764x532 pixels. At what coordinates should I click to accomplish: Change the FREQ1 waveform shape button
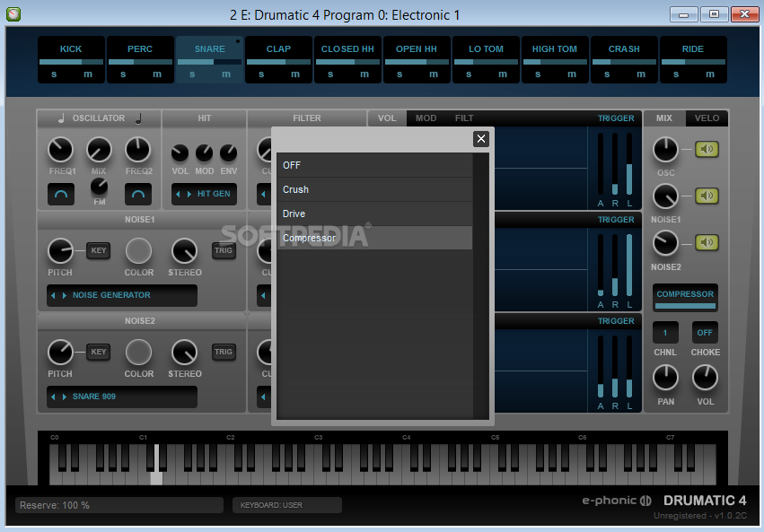[61, 194]
